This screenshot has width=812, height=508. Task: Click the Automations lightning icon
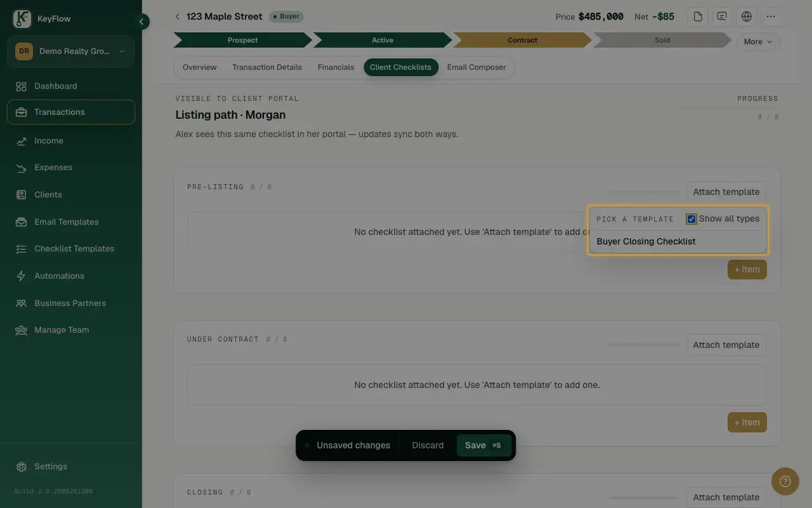coord(21,276)
